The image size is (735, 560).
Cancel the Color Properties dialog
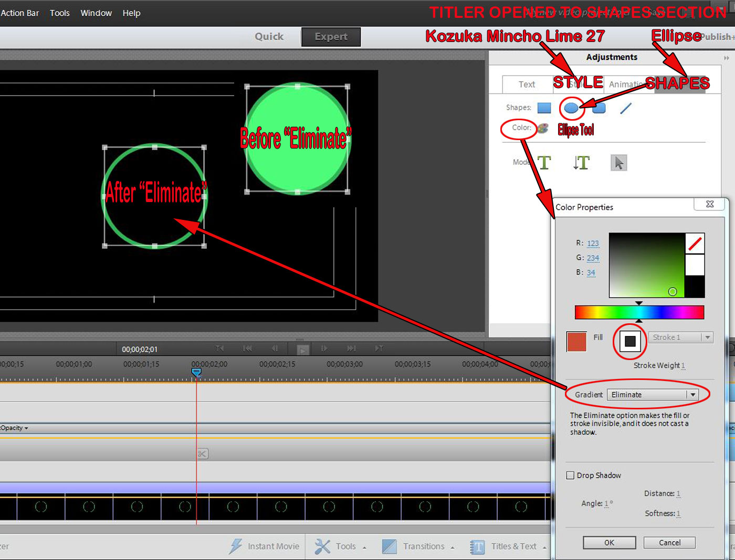click(669, 542)
